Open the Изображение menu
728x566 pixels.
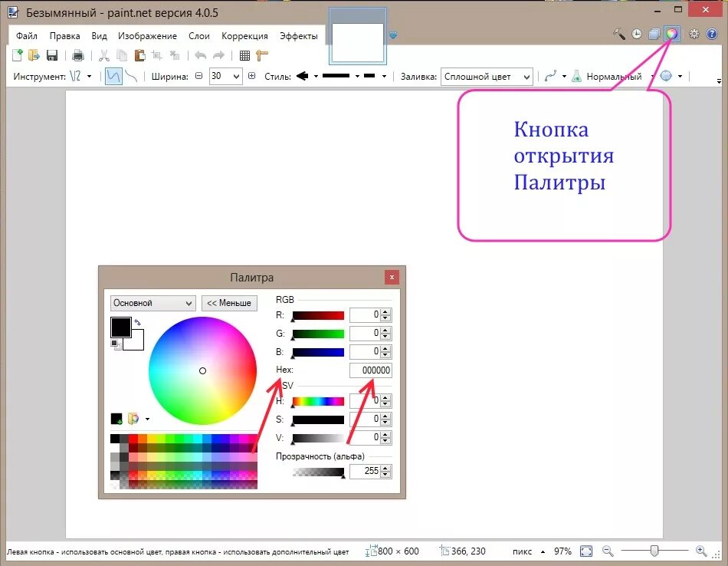147,36
